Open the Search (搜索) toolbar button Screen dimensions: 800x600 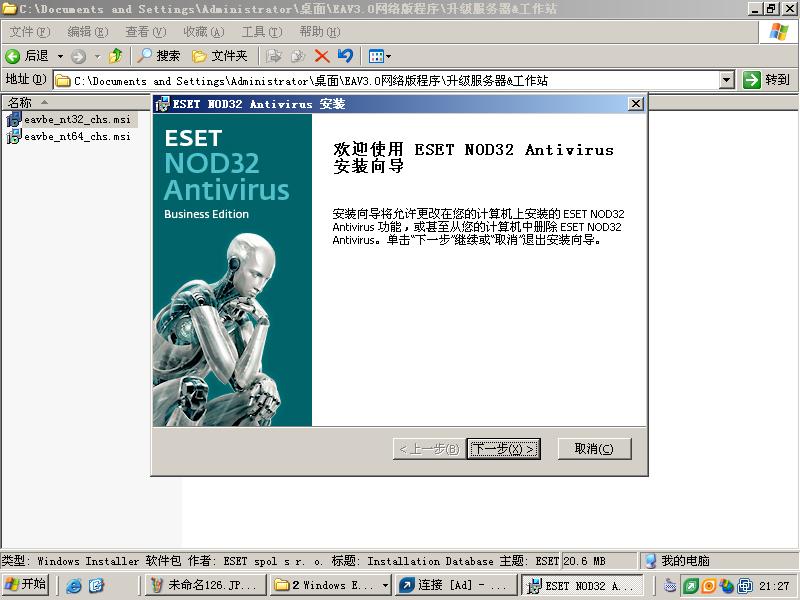point(159,56)
